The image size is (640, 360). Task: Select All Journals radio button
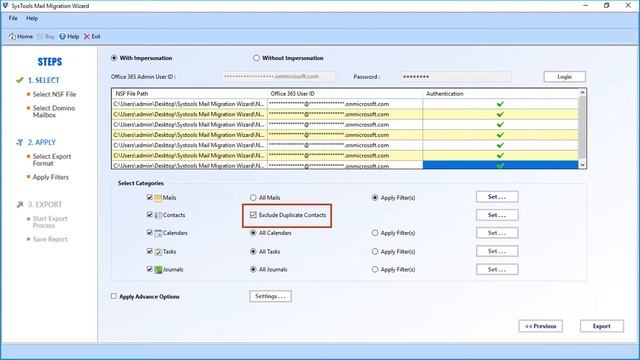pos(253,269)
